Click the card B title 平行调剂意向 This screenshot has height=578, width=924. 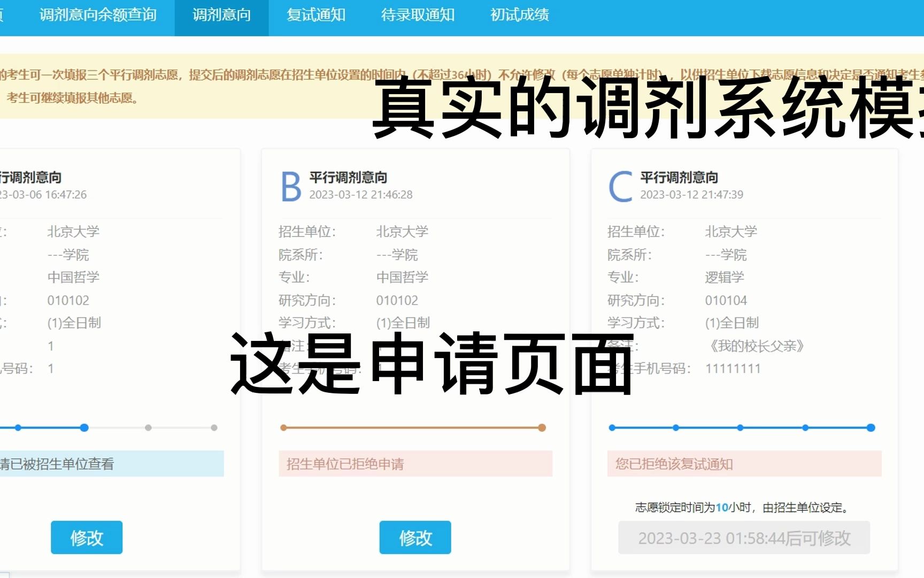[348, 177]
